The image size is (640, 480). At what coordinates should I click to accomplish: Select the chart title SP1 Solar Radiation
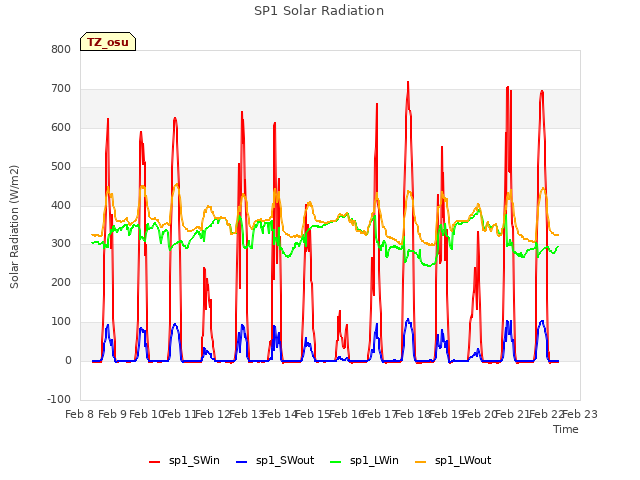pyautogui.click(x=319, y=11)
